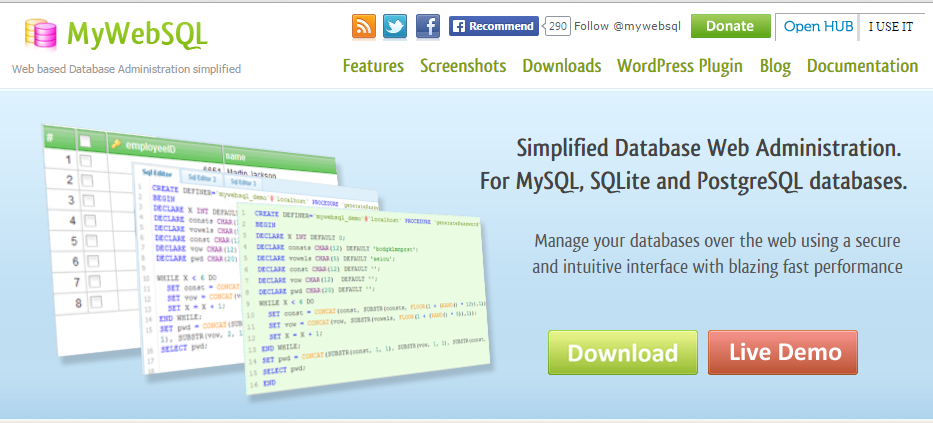This screenshot has width=933, height=423.
Task: Select the Sql Editor 2 tab
Action: (202, 178)
